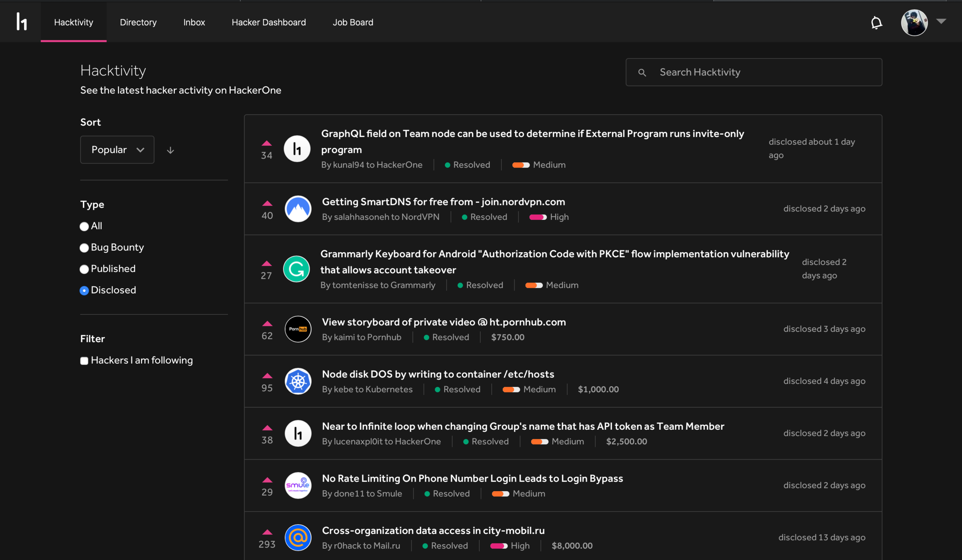962x560 pixels.
Task: Click the Grammarly program logo
Action: click(x=297, y=269)
